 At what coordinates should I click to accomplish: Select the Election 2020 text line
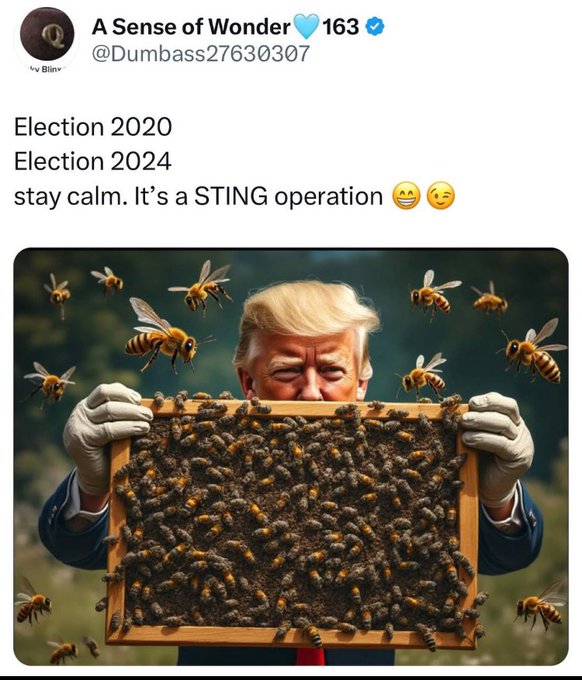click(93, 127)
